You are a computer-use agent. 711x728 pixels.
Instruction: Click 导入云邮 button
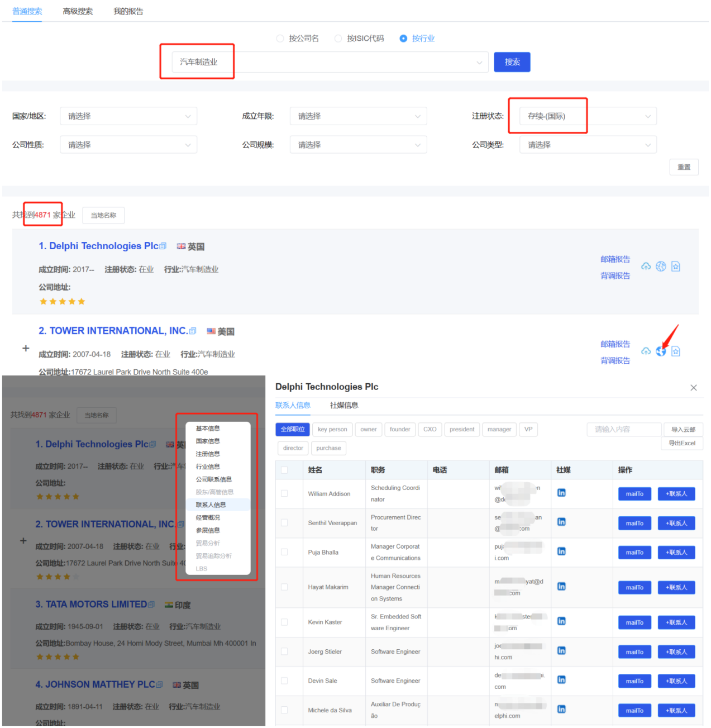[684, 429]
